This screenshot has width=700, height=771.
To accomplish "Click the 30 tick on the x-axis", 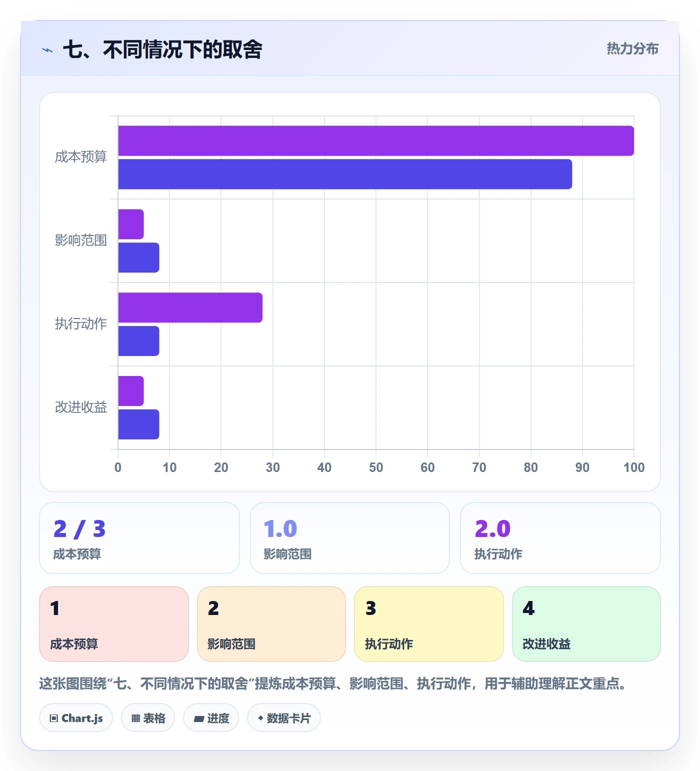I will click(x=273, y=467).
